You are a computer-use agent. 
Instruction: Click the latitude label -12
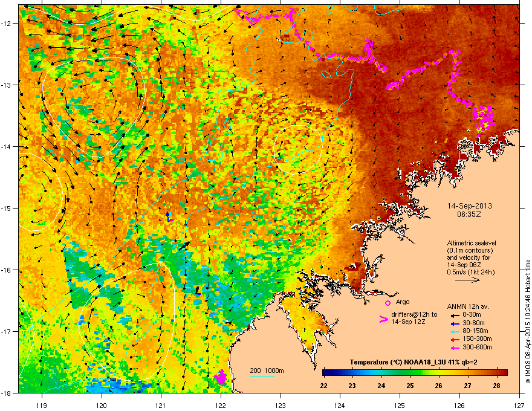[x=6, y=24]
